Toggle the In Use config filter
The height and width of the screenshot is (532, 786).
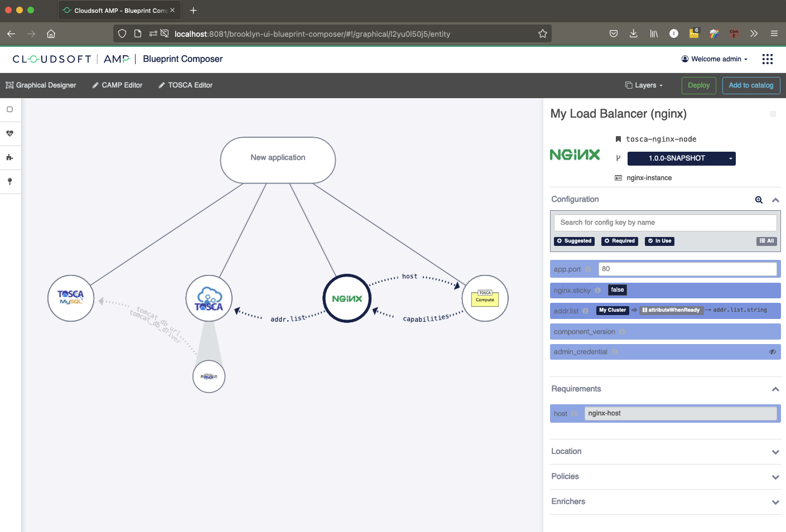(659, 241)
